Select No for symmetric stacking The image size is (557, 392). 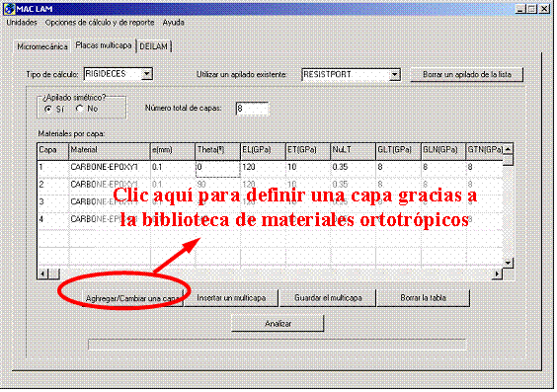coord(80,109)
